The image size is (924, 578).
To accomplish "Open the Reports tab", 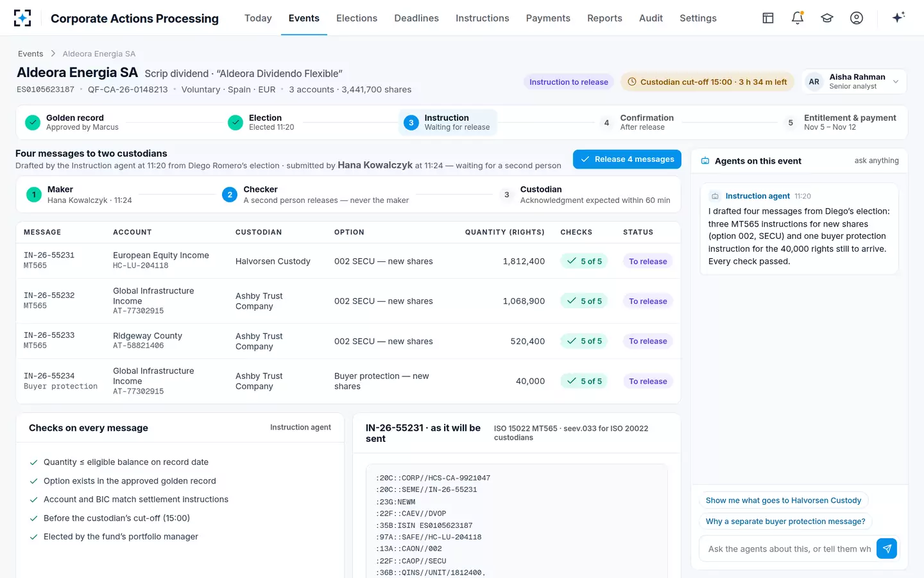I will (604, 18).
